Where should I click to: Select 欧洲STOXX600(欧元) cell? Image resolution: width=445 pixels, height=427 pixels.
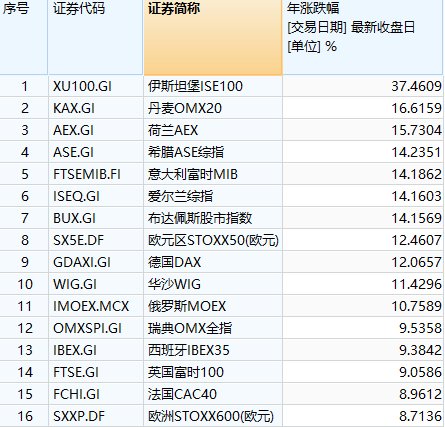[x=213, y=416]
